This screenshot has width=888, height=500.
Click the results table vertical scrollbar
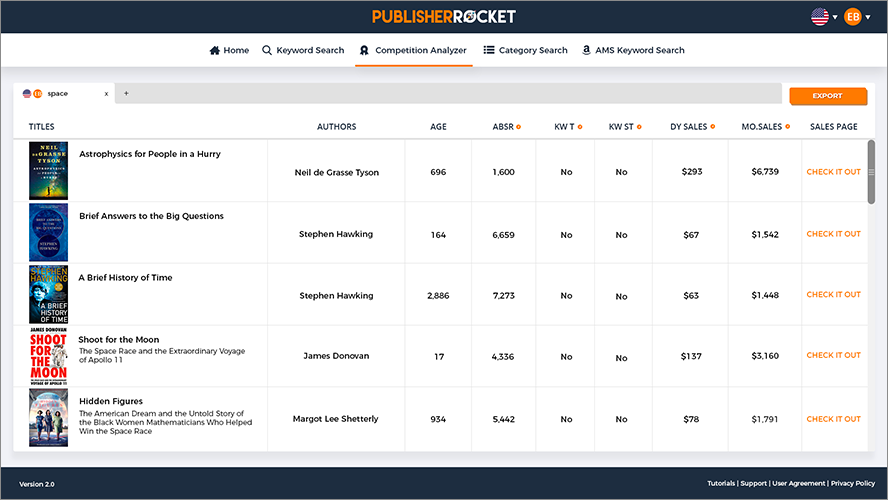click(871, 172)
